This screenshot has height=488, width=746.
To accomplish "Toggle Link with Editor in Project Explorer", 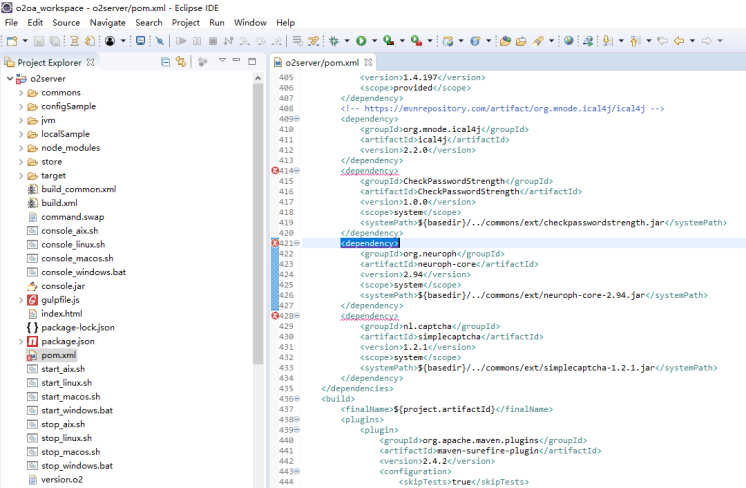I will tap(181, 62).
